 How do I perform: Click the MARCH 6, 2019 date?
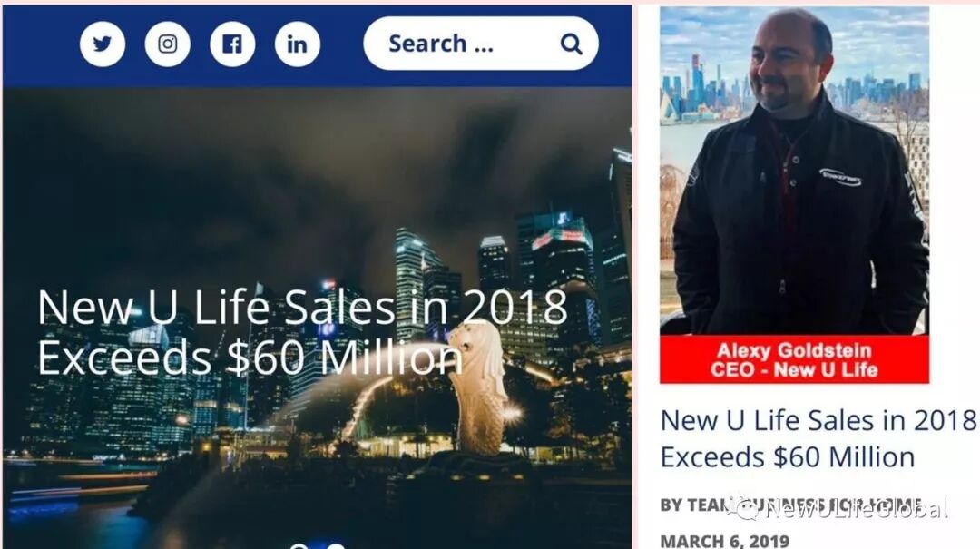(x=725, y=541)
